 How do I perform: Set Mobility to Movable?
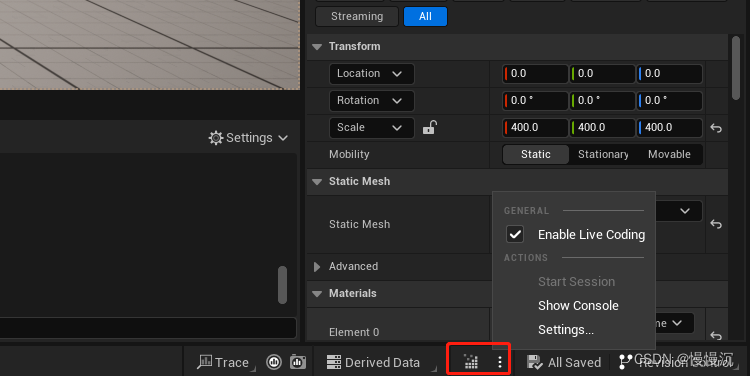(669, 155)
